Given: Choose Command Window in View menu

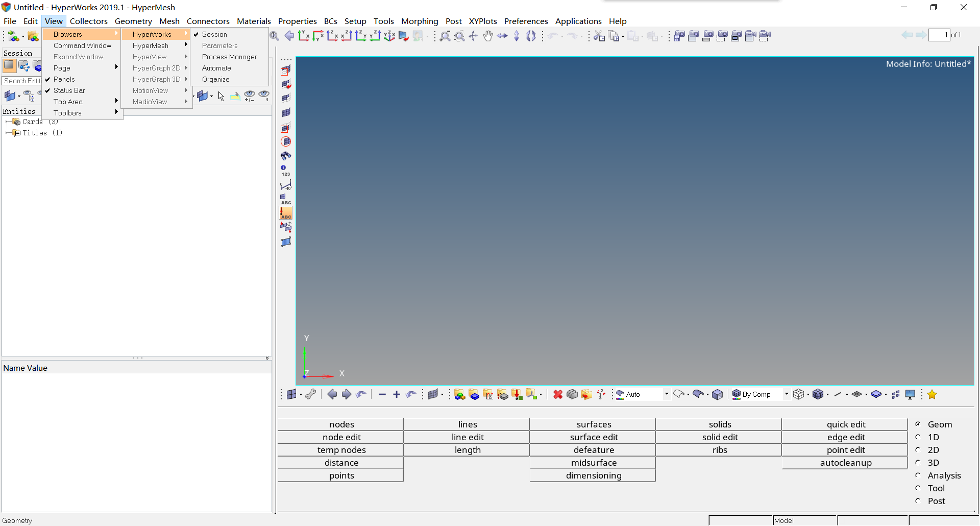Looking at the screenshot, I should click(82, 45).
